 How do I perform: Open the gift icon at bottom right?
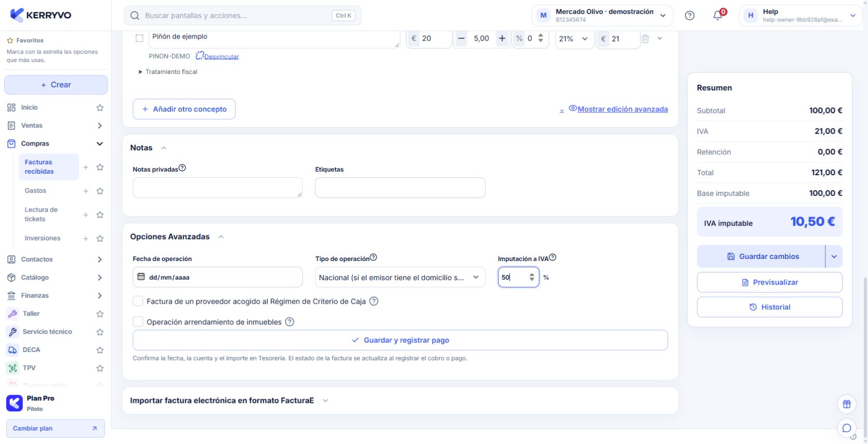pos(847,404)
